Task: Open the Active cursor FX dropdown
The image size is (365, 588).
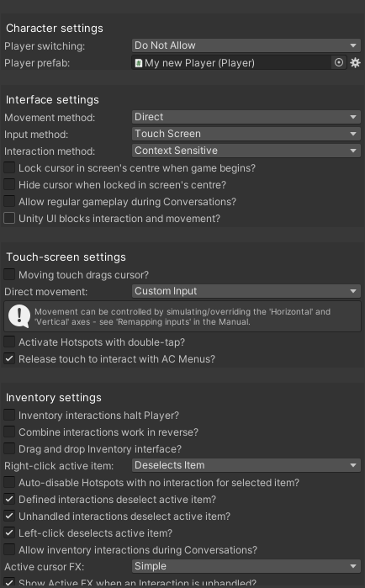Action: [246, 566]
